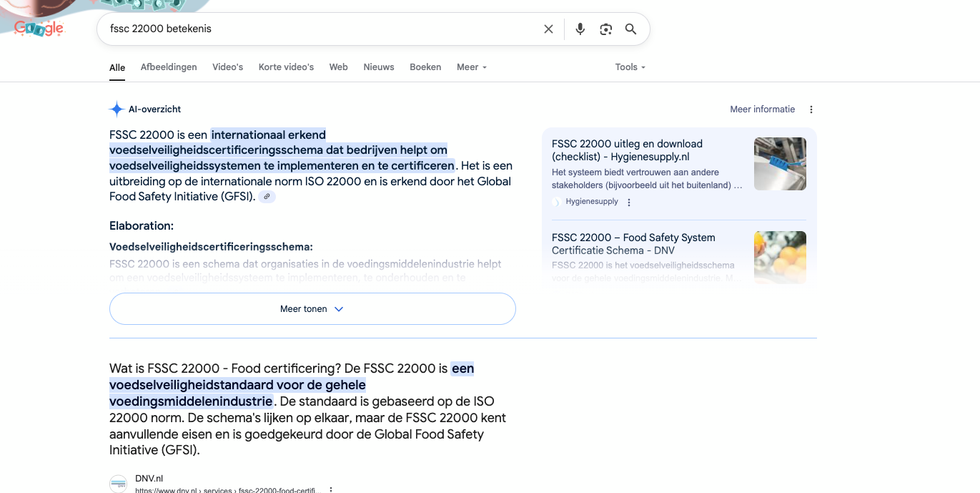Clear the search query with X icon
The image size is (980, 493).
click(548, 29)
